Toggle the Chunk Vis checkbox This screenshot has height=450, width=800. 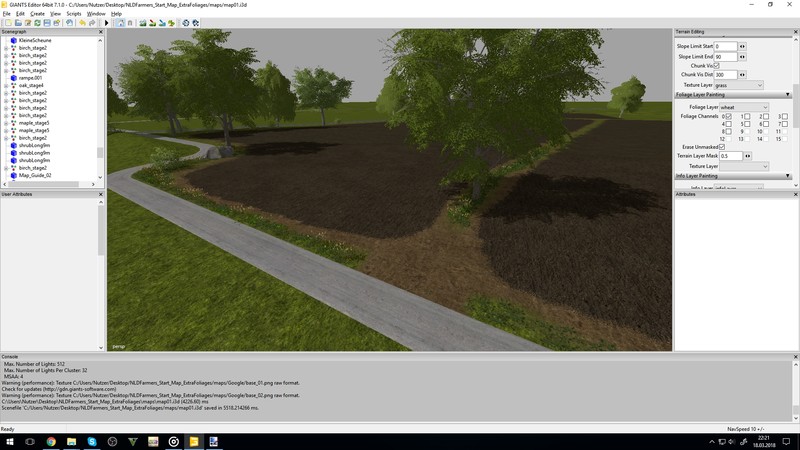(716, 66)
